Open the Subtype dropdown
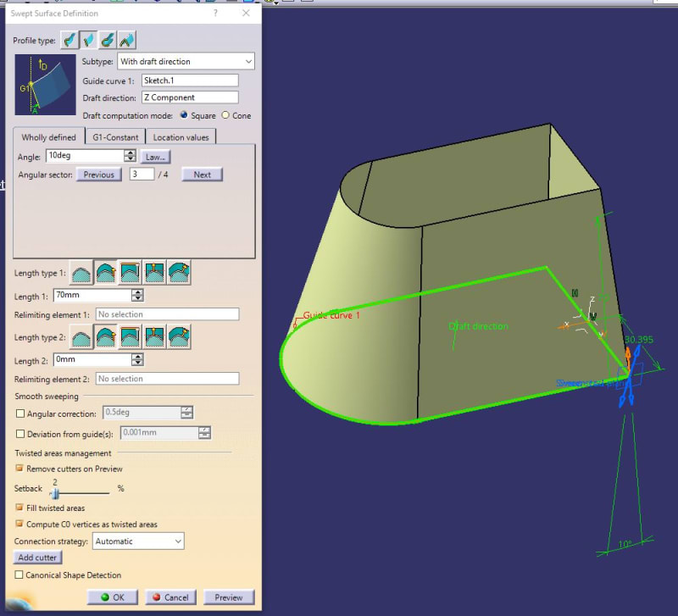 coord(186,61)
